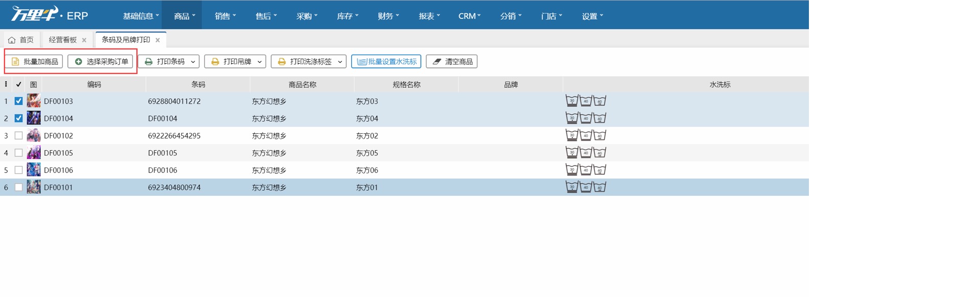980x297 pixels.
Task: Open thumbnail image of DF00103
Action: point(34,101)
